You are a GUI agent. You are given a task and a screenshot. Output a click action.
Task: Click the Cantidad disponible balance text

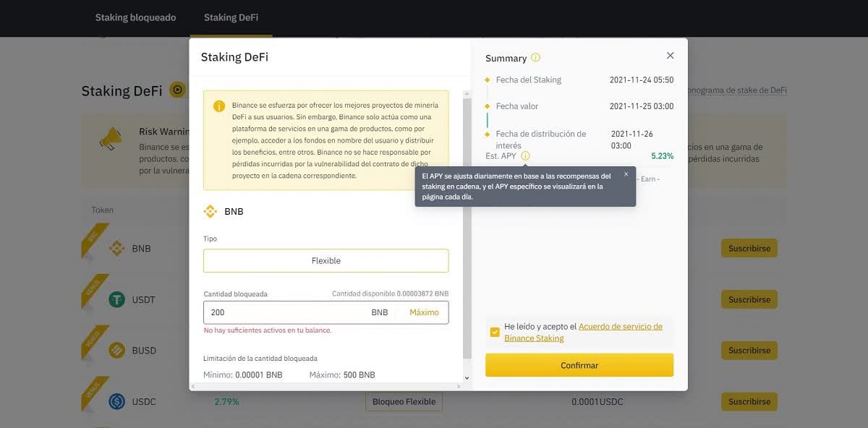[390, 294]
